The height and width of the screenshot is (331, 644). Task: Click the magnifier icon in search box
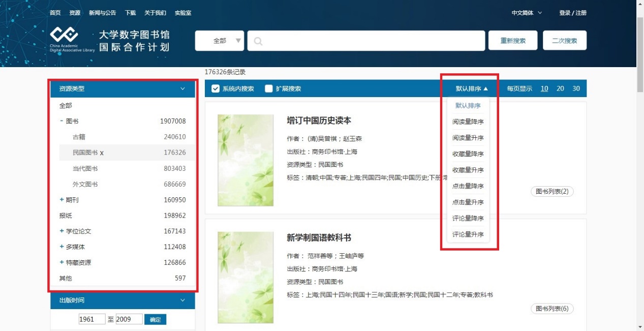click(258, 41)
